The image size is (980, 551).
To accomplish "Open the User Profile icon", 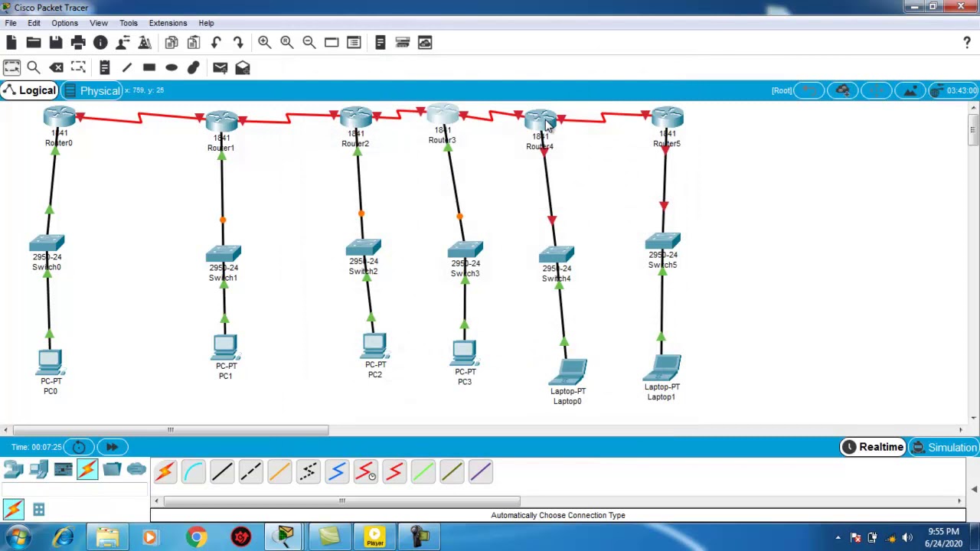I will pyautogui.click(x=122, y=43).
